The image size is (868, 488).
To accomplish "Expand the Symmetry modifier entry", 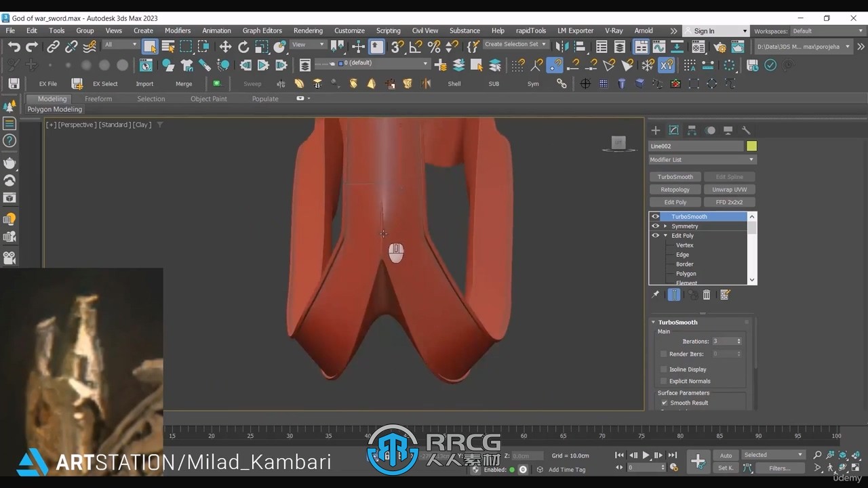I will (x=665, y=226).
